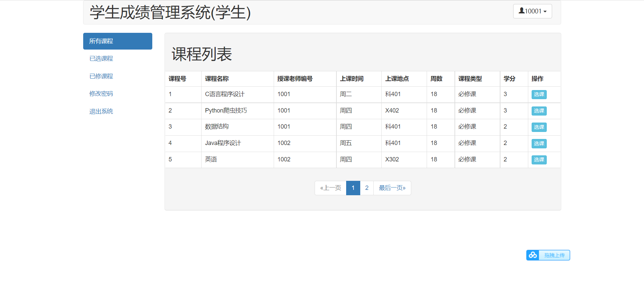Click the Baidu cloud 拖拽上传 upload icon
Viewport: 644px width, 292px height.
[x=533, y=255]
